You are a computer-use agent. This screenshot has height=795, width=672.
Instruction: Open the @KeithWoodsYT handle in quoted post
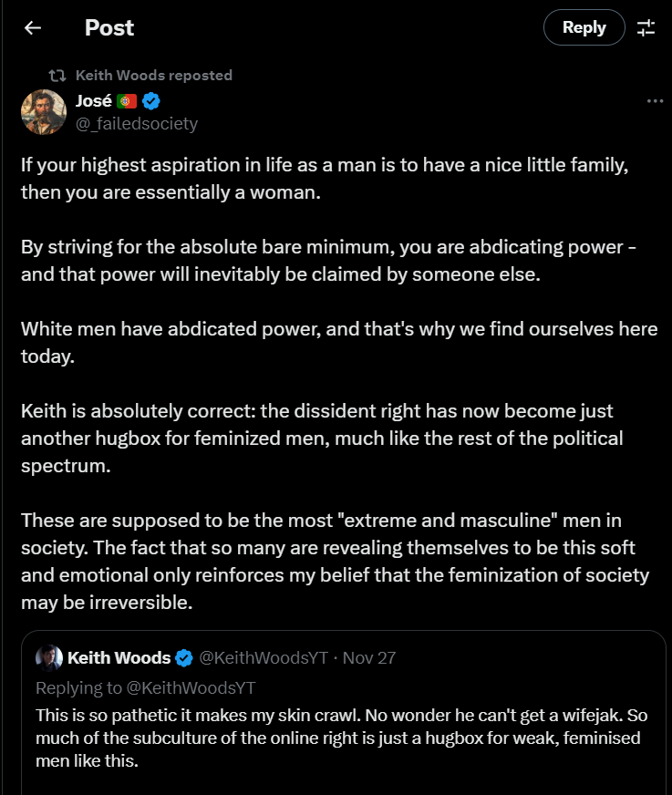click(x=264, y=658)
